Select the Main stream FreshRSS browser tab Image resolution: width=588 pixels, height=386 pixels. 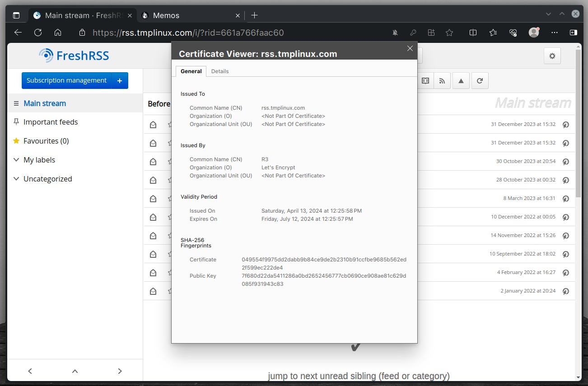pos(84,15)
